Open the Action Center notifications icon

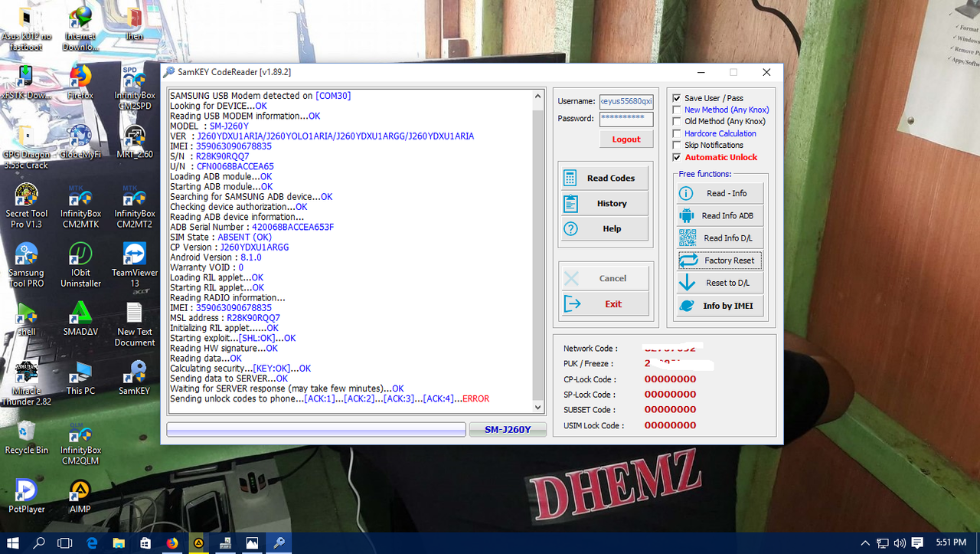point(917,543)
